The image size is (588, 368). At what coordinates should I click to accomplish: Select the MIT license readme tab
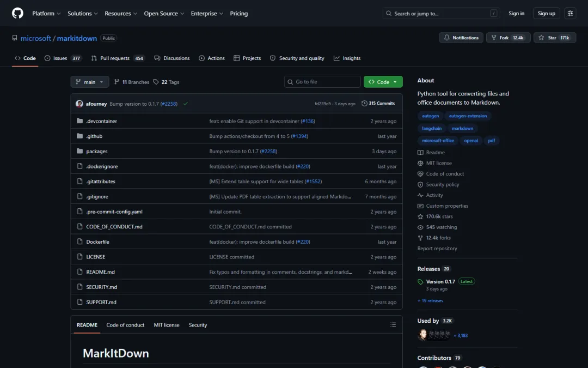[x=167, y=325]
